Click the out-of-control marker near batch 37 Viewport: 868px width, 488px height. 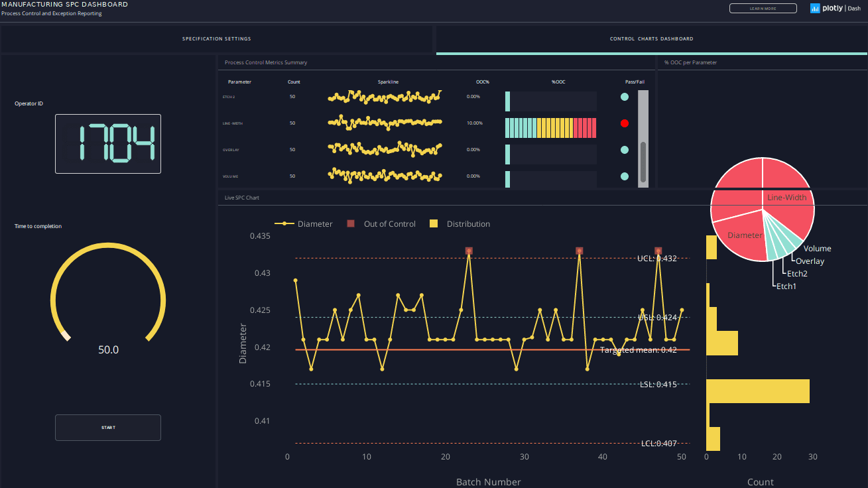[579, 251]
